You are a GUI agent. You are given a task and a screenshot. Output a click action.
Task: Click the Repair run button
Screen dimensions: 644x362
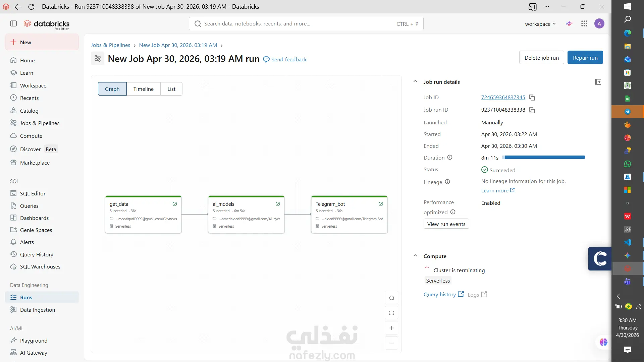(585, 58)
